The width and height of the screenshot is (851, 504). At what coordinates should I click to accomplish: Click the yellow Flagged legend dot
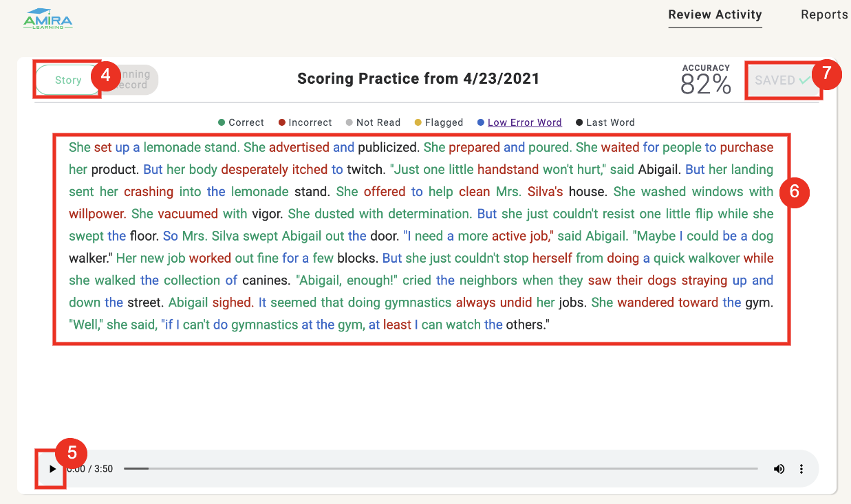click(418, 122)
